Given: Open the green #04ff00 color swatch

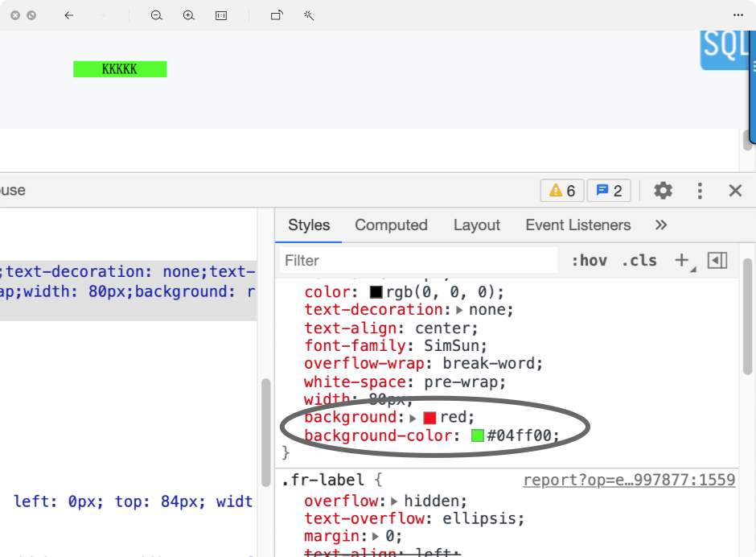Looking at the screenshot, I should tap(477, 435).
